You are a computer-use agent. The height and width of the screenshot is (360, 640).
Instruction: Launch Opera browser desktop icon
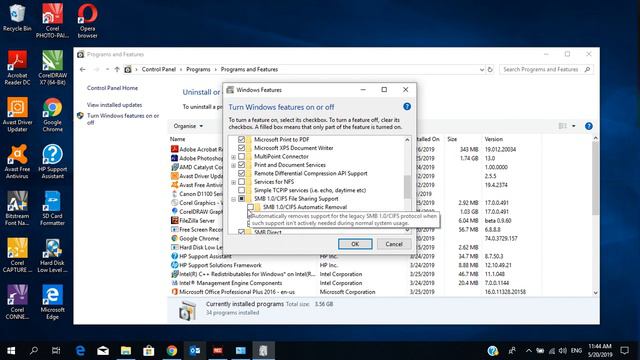[x=87, y=21]
